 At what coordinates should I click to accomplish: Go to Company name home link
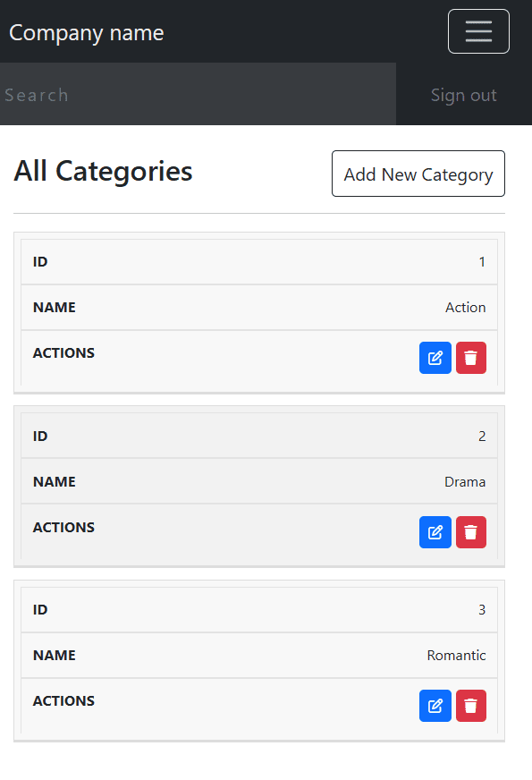point(87,33)
